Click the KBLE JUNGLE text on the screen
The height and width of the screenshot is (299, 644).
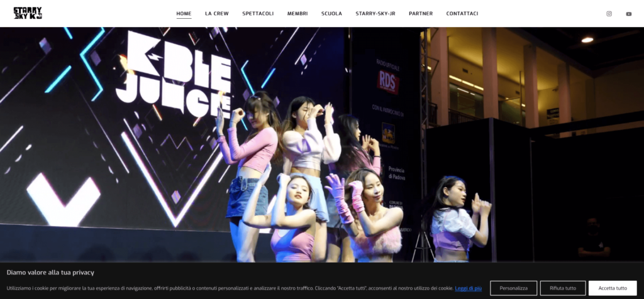point(173,75)
